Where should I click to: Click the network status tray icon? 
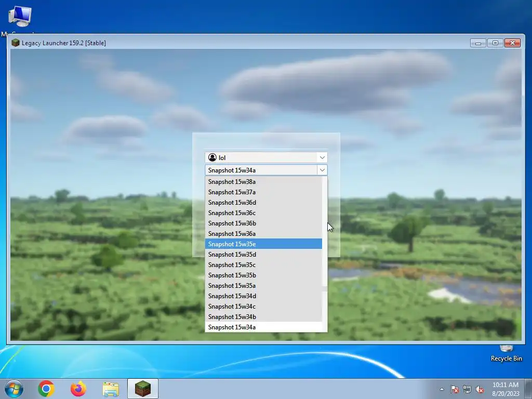click(x=467, y=390)
